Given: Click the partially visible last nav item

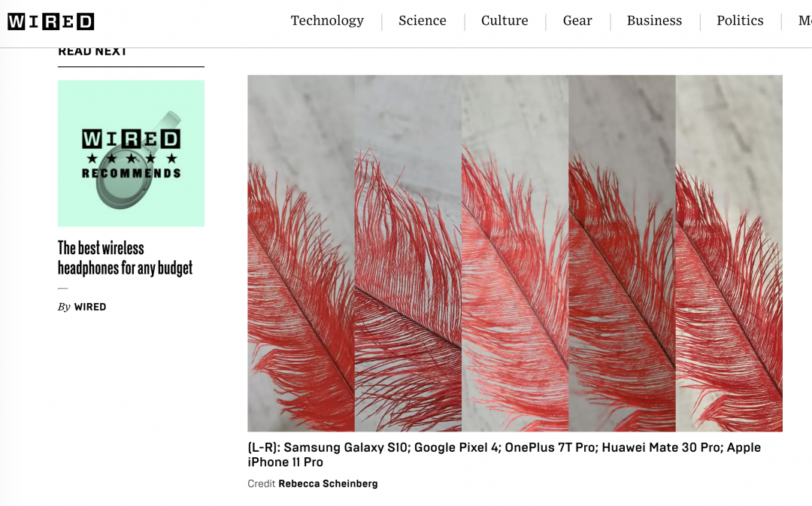Looking at the screenshot, I should [x=804, y=21].
